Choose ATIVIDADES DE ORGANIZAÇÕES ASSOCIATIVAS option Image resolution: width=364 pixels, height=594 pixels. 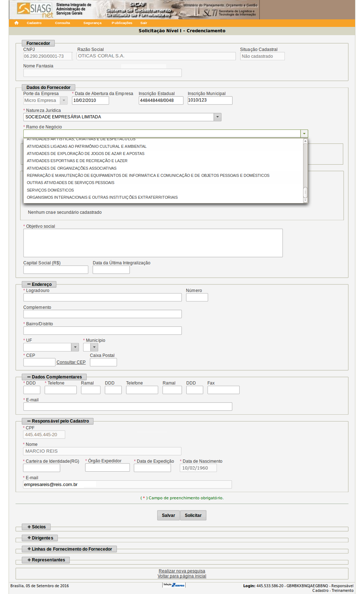(72, 168)
